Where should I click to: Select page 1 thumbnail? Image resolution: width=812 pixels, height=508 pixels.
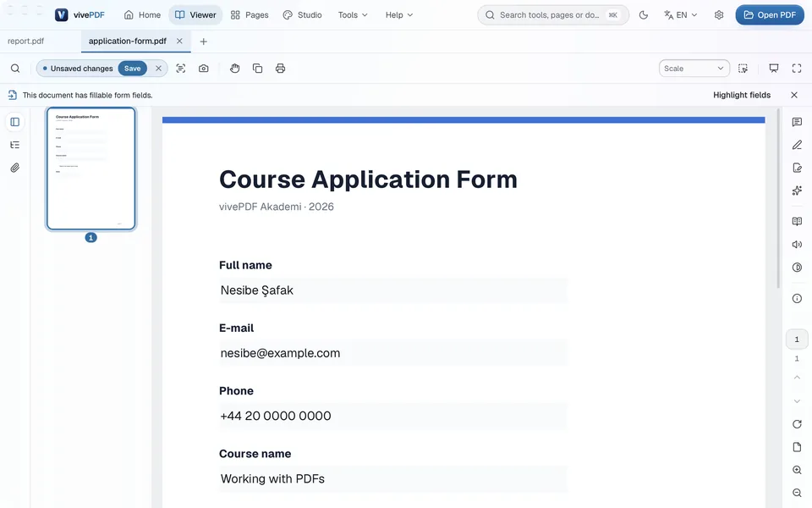coord(91,168)
